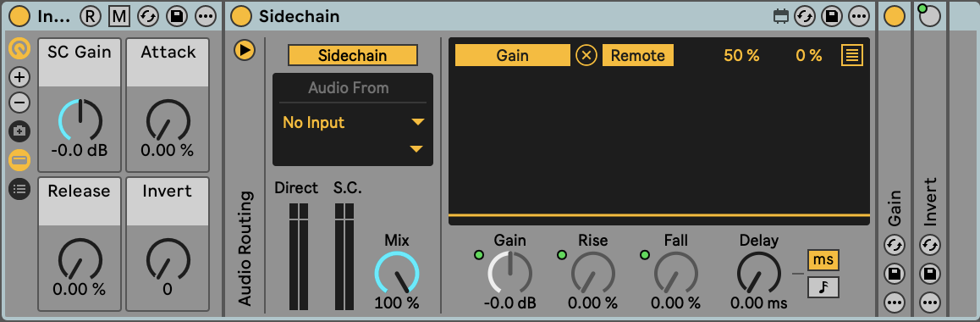Toggle the green dot beside Gain knob
This screenshot has width=980, height=322.
click(x=479, y=254)
